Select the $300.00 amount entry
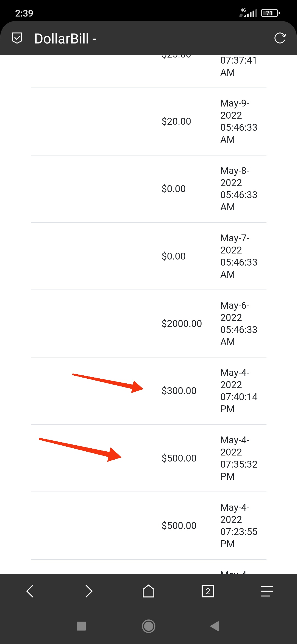Image resolution: width=297 pixels, height=644 pixels. point(179,391)
